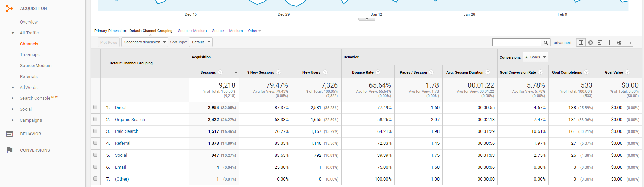Switch to the Performance bar view
Image resolution: width=644 pixels, height=187 pixels.
[x=600, y=43]
